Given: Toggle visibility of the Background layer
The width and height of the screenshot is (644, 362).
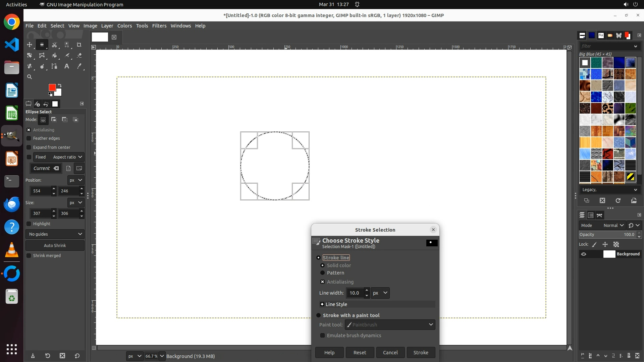Looking at the screenshot, I should [x=584, y=254].
